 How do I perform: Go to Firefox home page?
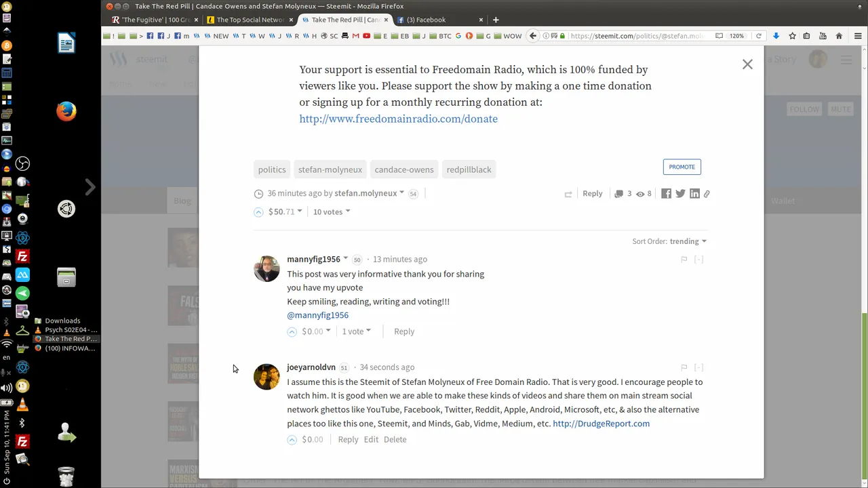[x=839, y=36]
